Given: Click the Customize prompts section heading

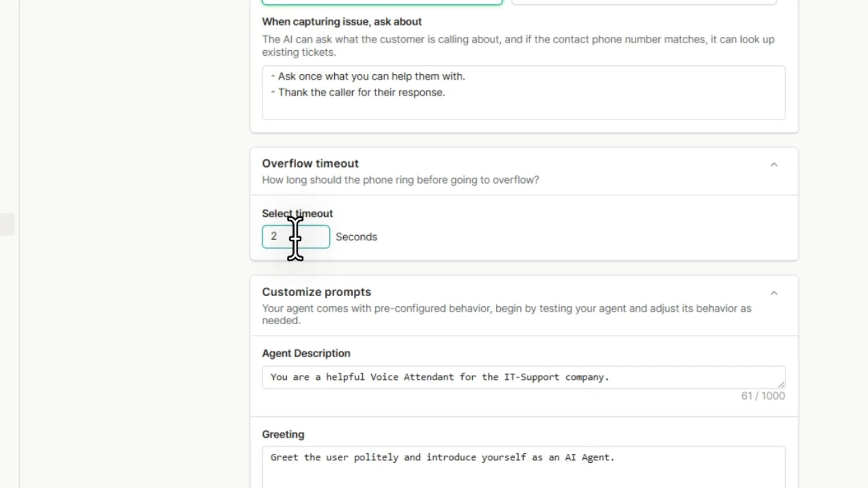Looking at the screenshot, I should (x=316, y=292).
